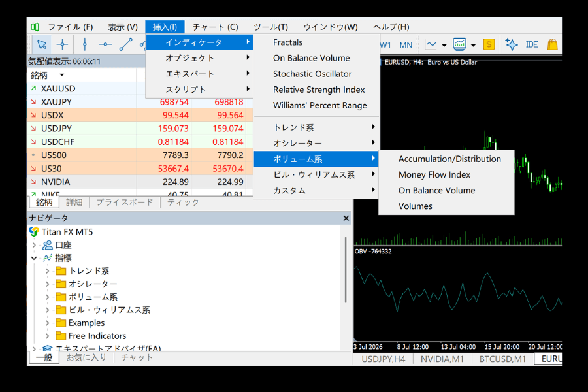Open the スクリプト submenu

click(x=199, y=90)
